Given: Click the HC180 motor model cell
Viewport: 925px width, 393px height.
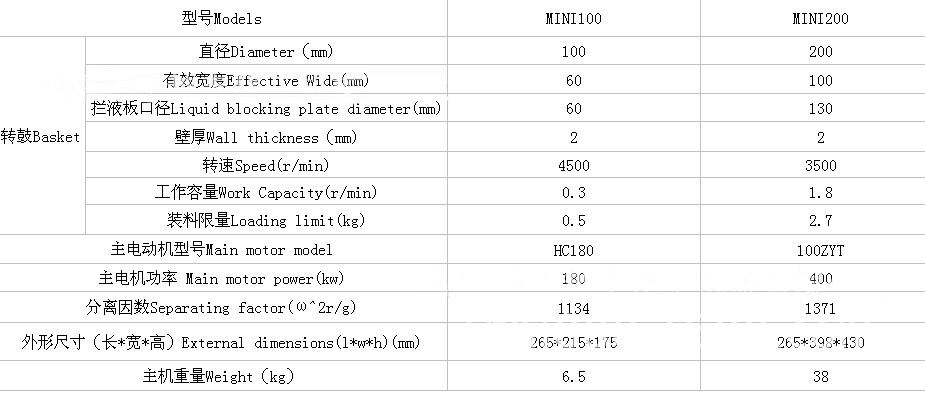Looking at the screenshot, I should (x=573, y=251).
